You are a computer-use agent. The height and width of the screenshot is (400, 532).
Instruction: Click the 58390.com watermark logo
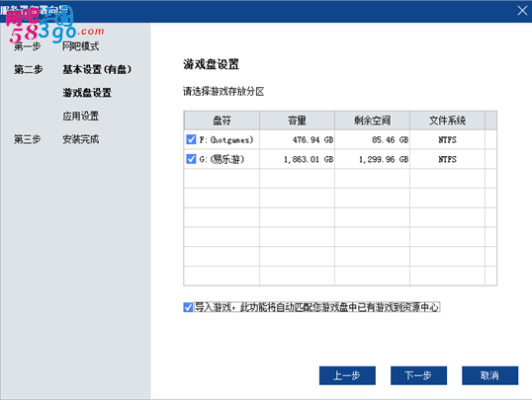54,26
